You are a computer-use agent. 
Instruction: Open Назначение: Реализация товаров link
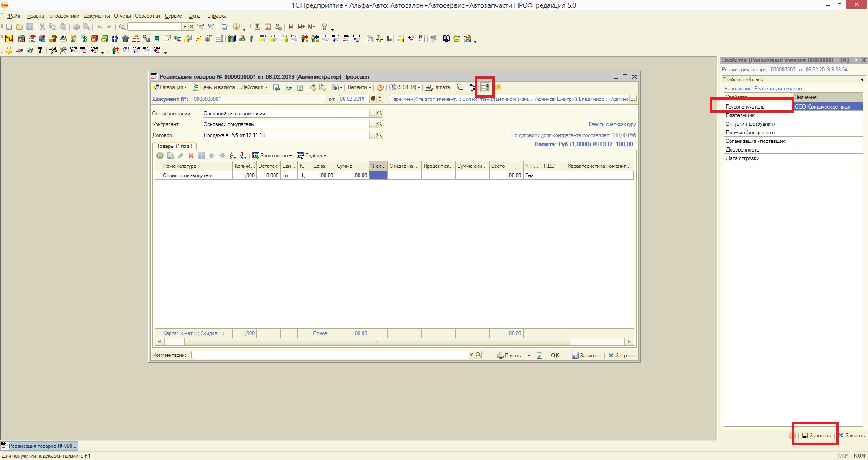tap(763, 89)
